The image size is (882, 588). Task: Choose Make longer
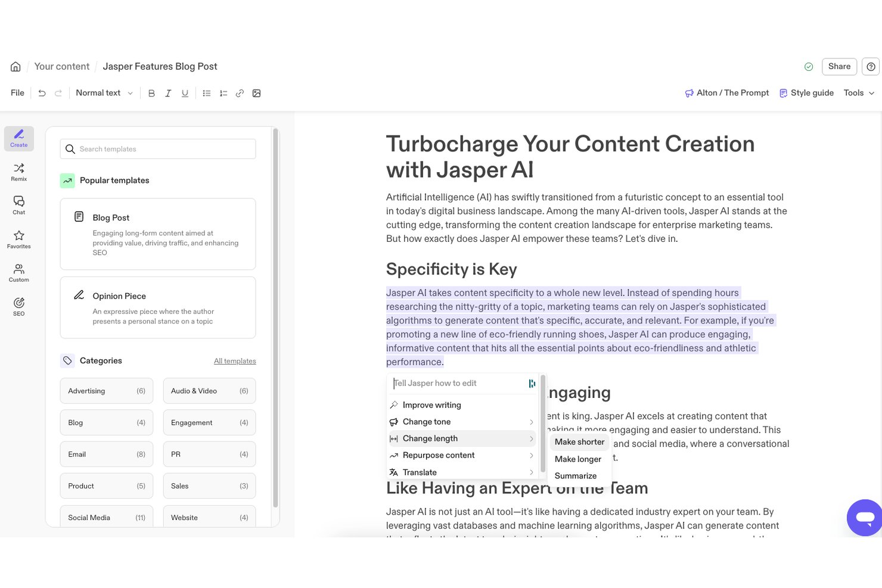coord(579,459)
